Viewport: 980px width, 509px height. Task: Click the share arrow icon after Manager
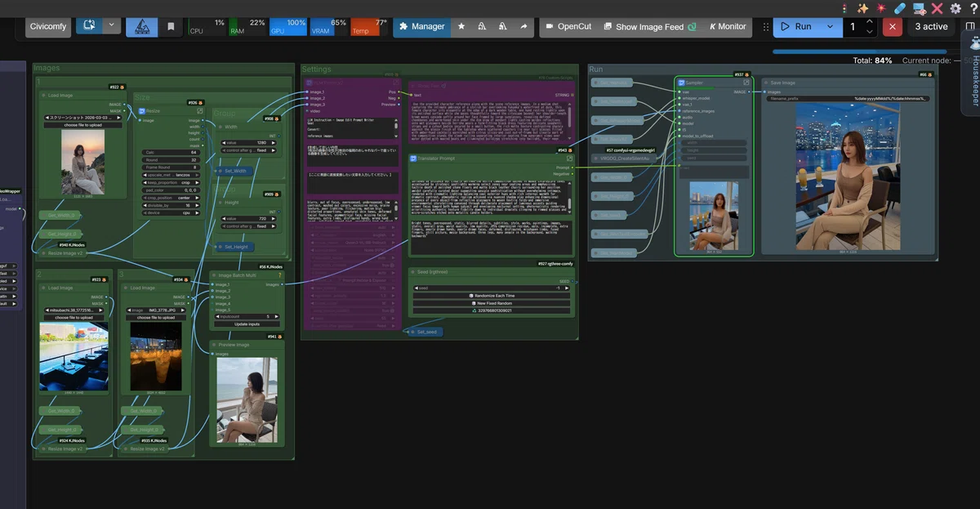tap(523, 26)
